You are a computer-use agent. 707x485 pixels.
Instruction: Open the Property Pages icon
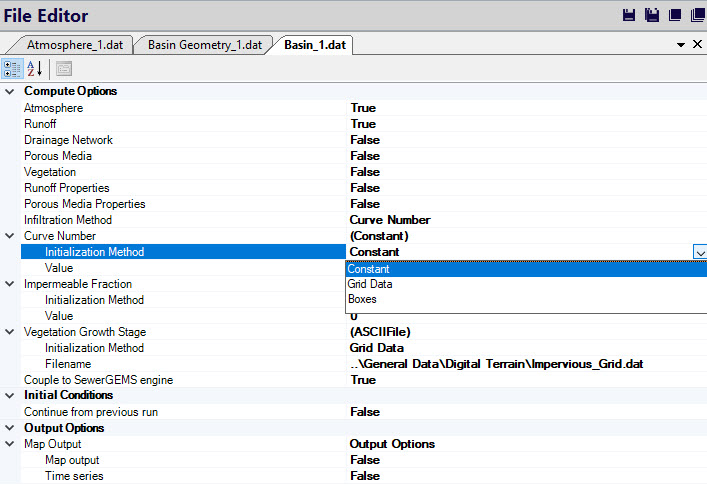click(x=63, y=69)
